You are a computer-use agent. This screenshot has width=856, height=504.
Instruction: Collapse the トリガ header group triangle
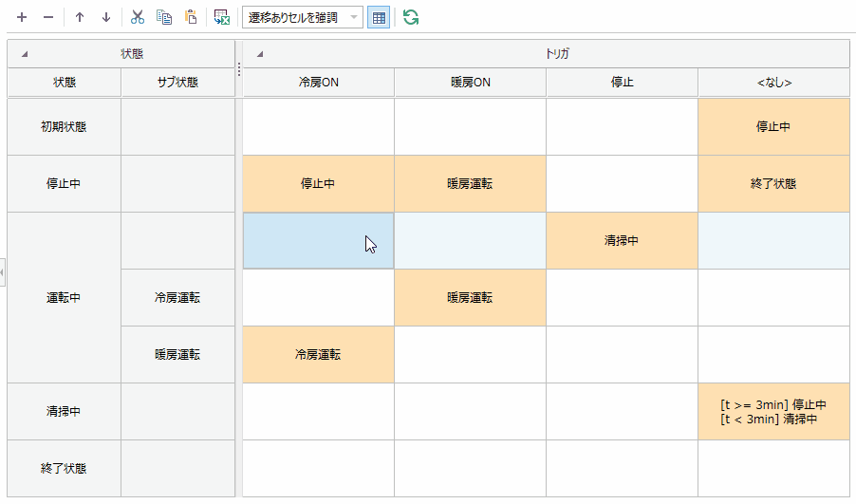tap(260, 54)
